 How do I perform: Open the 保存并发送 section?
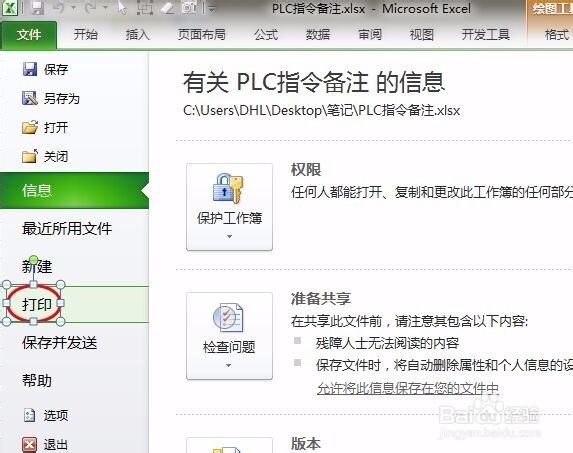click(60, 343)
